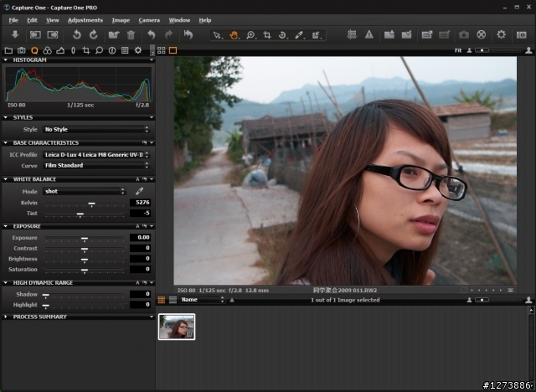Screen dimensions: 536x392
Task: Open the Color three-circles tool tab
Action: point(47,50)
